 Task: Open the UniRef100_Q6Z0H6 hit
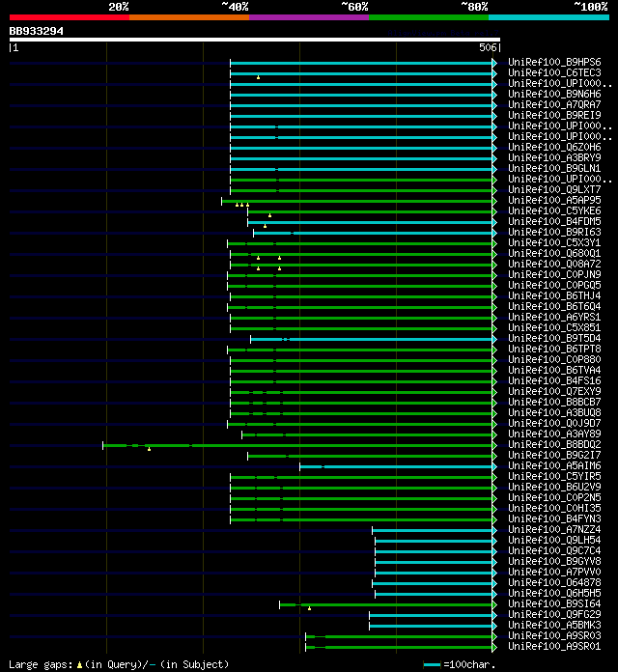(x=554, y=147)
